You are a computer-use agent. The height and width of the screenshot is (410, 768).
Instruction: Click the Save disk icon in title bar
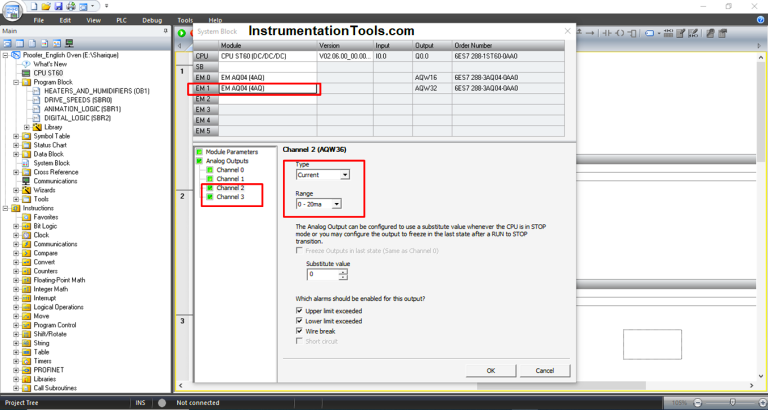tap(58, 6)
